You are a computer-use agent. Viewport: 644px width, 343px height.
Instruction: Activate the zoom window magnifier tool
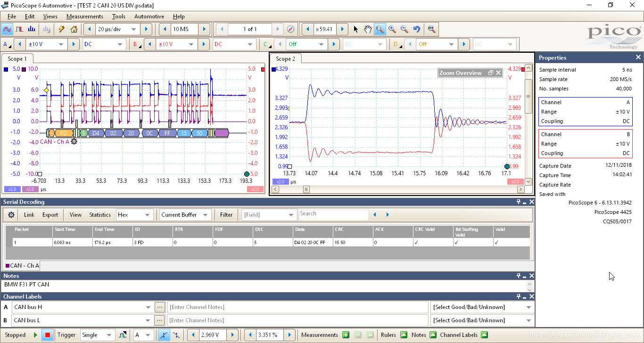click(380, 29)
